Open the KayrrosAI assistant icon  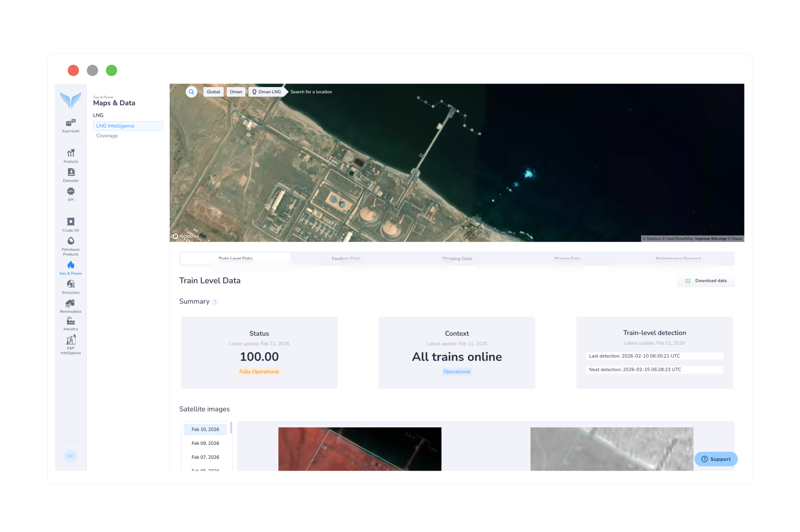[x=71, y=123]
